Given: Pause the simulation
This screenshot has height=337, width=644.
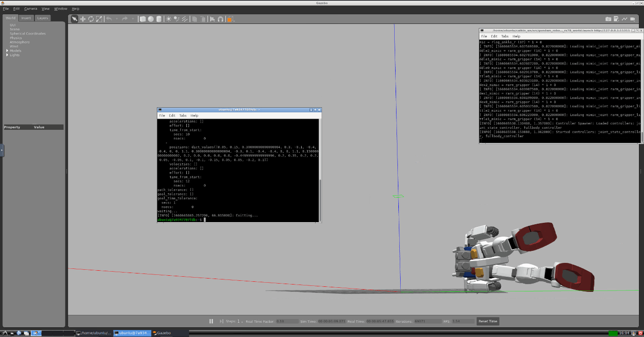Looking at the screenshot, I should pyautogui.click(x=211, y=321).
